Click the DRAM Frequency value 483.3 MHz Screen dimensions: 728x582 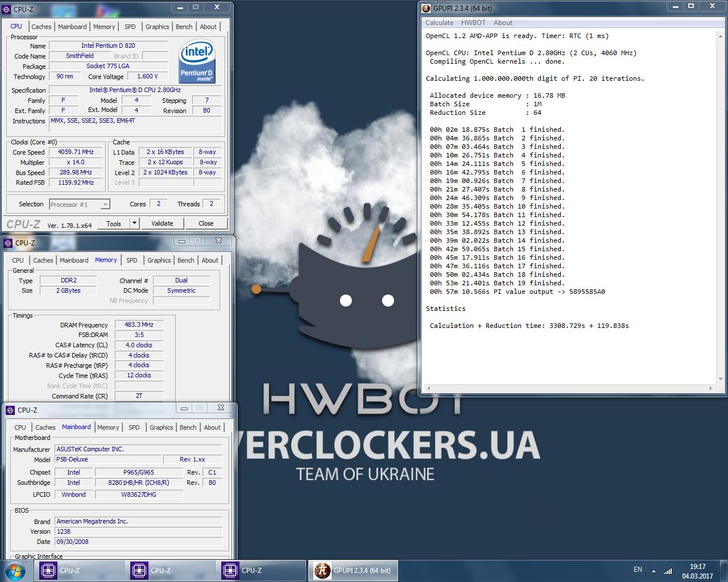click(139, 325)
